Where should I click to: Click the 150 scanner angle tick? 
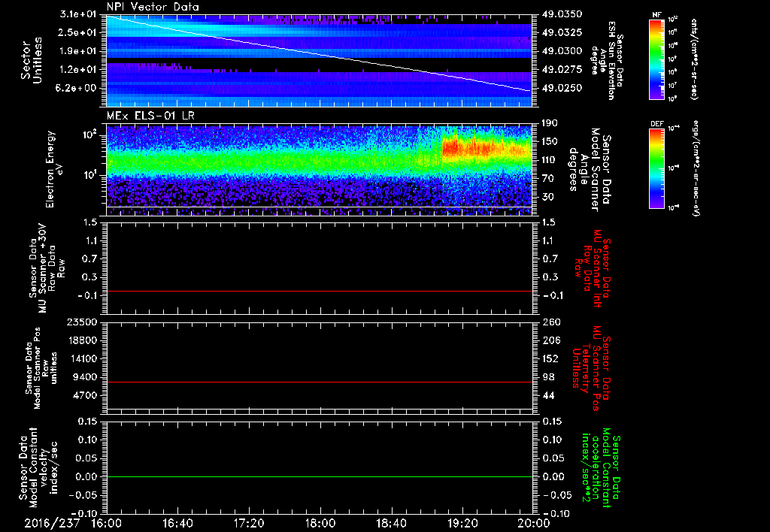(x=550, y=141)
